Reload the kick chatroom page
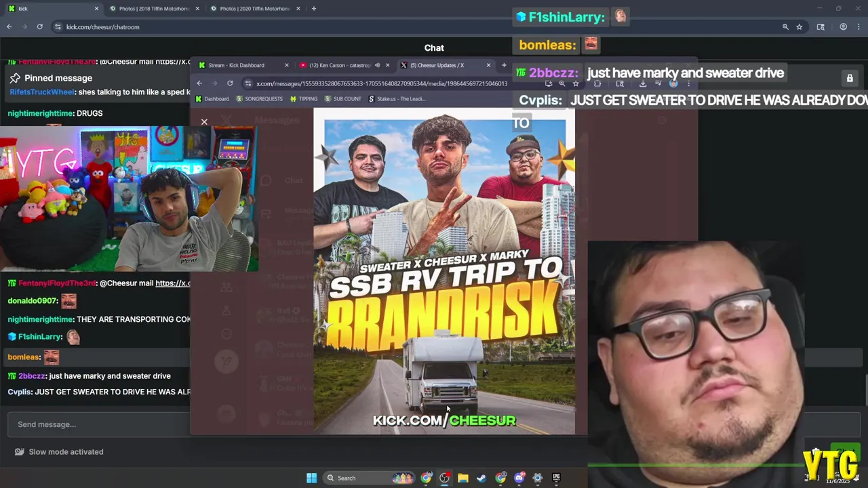868x488 pixels. pyautogui.click(x=40, y=27)
